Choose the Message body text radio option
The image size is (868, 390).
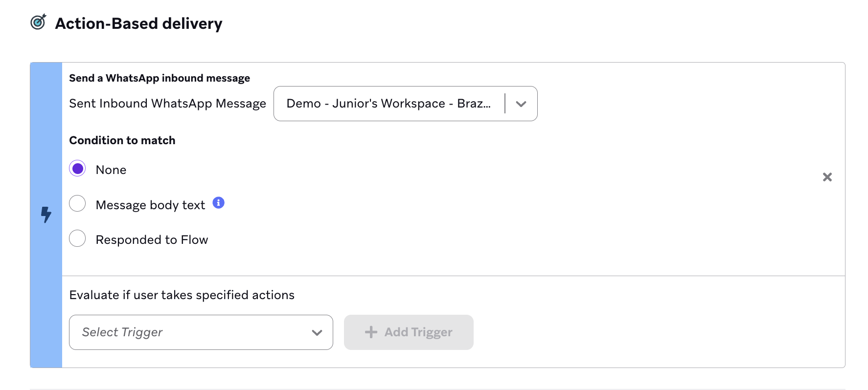[77, 203]
